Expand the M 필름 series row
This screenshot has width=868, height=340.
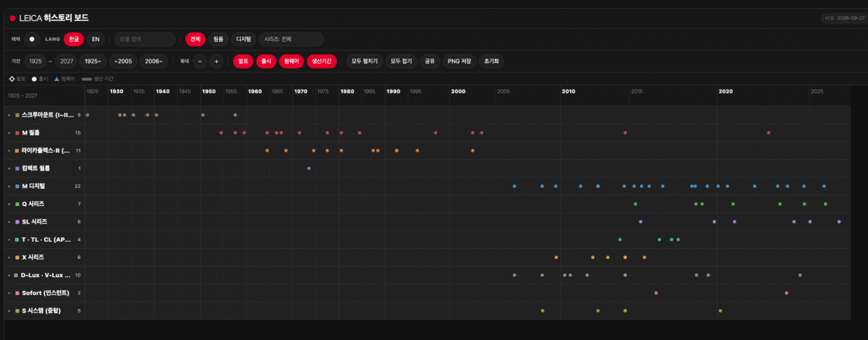[9, 133]
